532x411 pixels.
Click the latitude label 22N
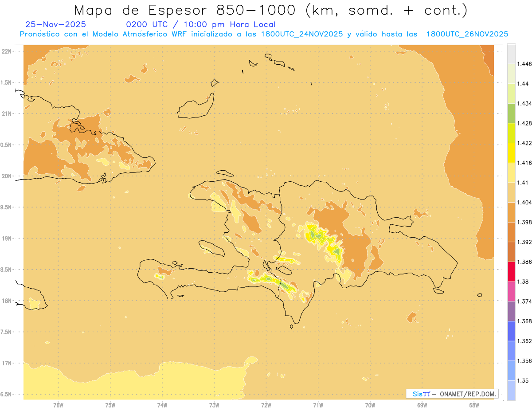pyautogui.click(x=7, y=51)
